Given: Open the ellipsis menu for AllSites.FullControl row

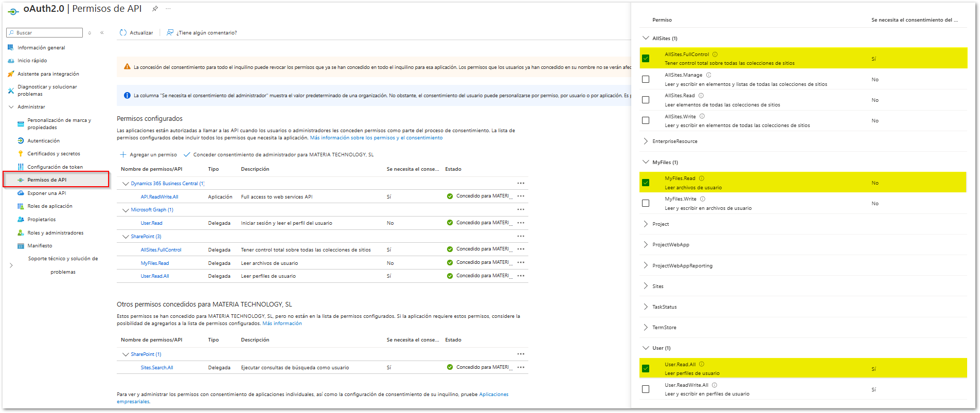Looking at the screenshot, I should click(521, 249).
